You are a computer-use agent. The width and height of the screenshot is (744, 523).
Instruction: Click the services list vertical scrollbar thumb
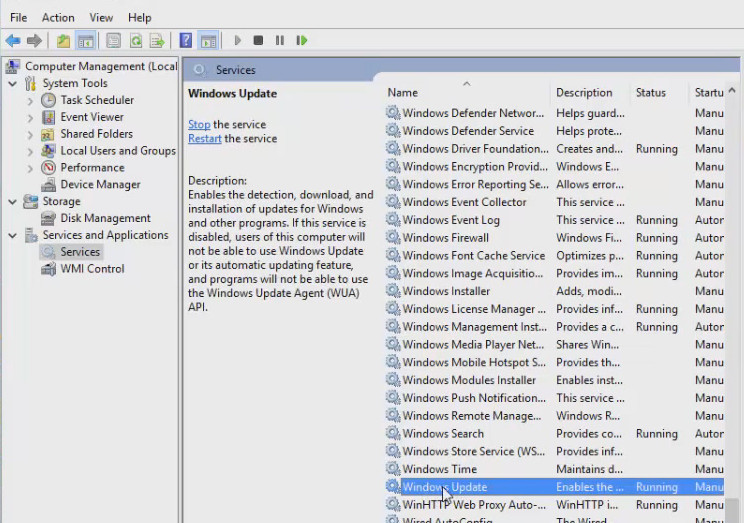[732, 510]
